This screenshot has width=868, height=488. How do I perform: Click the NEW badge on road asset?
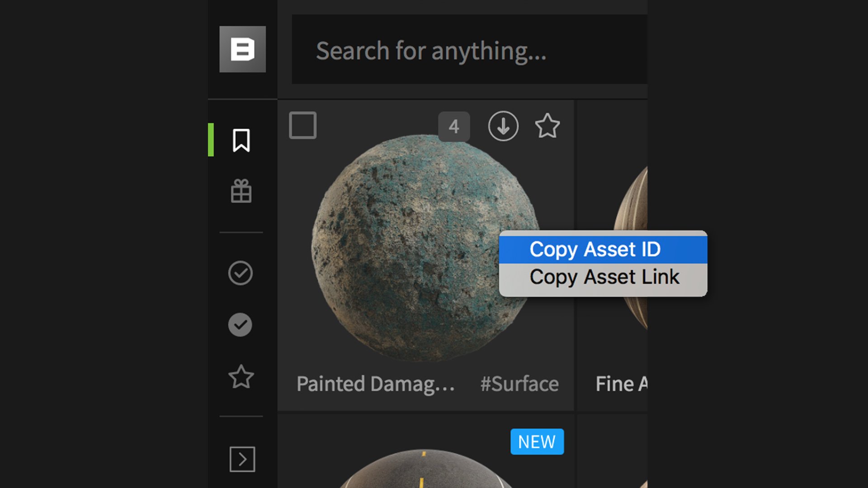pos(537,441)
